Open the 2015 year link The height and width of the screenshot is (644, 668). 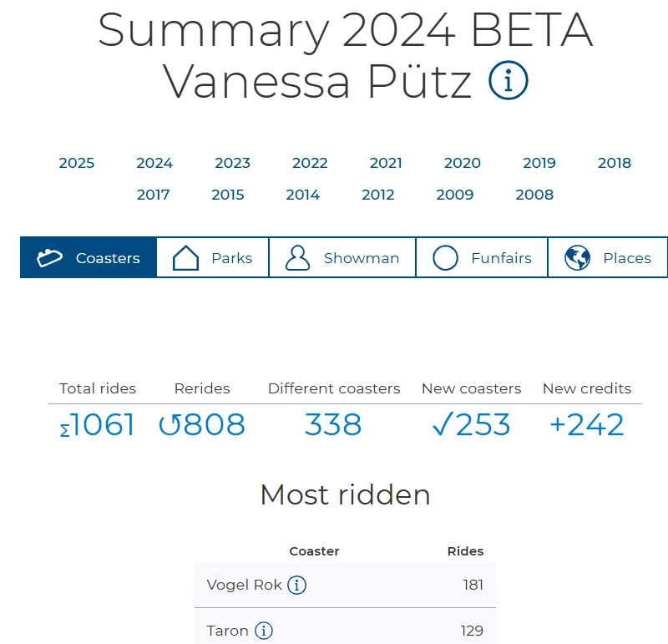pyautogui.click(x=228, y=195)
